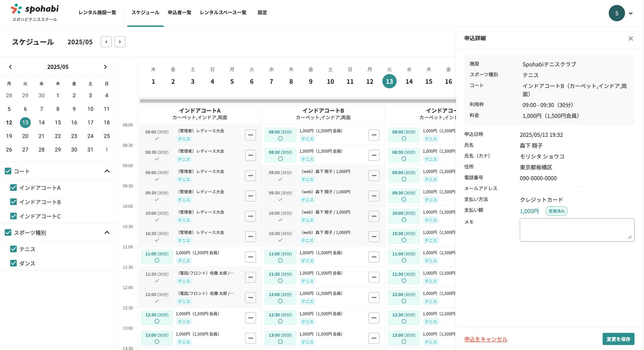
Task: Open options for インドアコートA 13:00 slot
Action: [250, 338]
